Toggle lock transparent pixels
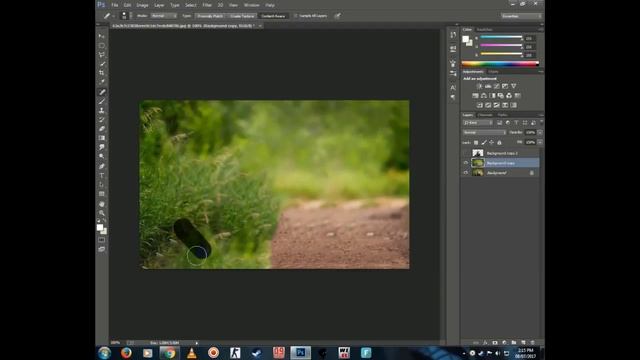The height and width of the screenshot is (360, 640). (x=476, y=142)
